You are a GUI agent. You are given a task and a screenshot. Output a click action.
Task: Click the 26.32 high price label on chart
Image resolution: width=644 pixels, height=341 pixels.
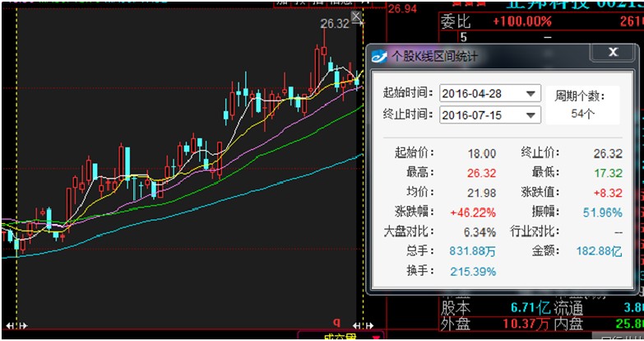point(336,24)
